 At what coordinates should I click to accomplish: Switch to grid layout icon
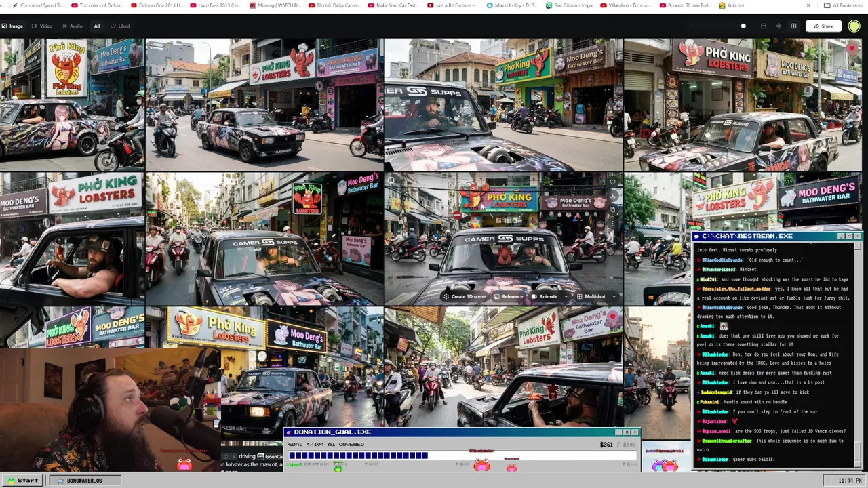[793, 26]
